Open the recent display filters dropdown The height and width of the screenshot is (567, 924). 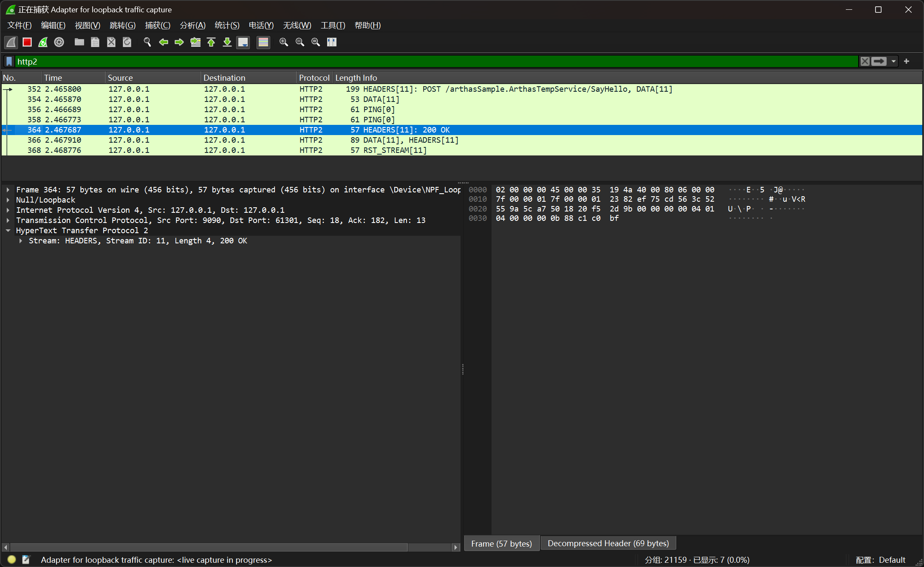[x=893, y=62]
